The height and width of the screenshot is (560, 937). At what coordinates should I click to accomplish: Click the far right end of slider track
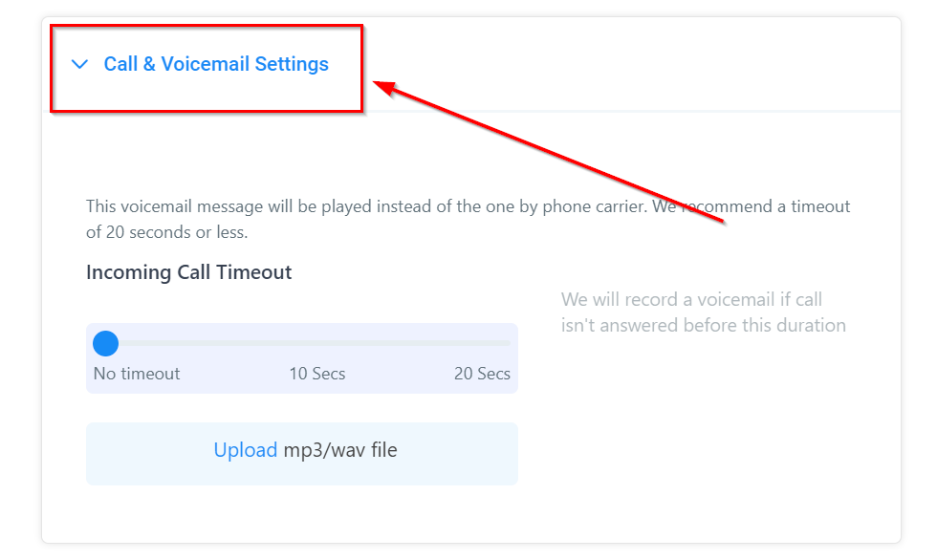(x=508, y=344)
